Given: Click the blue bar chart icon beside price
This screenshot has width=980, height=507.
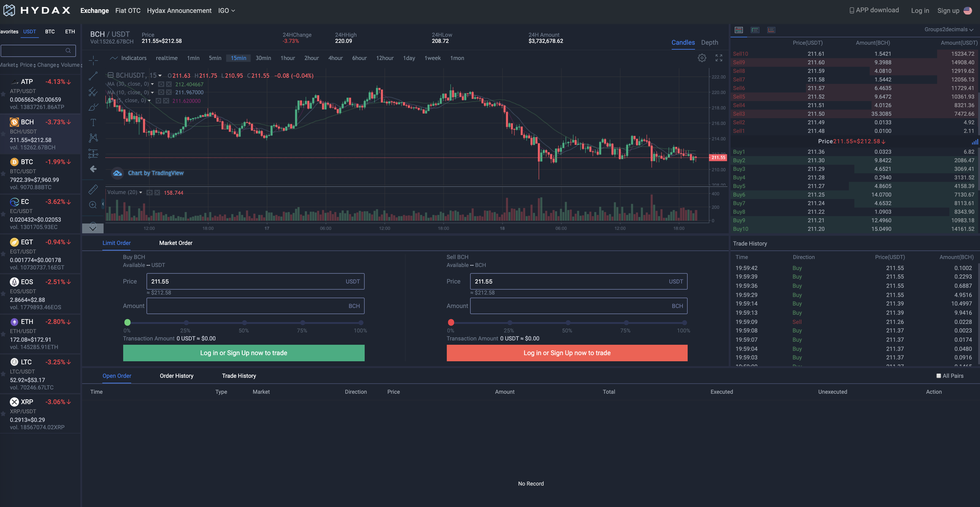Looking at the screenshot, I should (x=975, y=141).
